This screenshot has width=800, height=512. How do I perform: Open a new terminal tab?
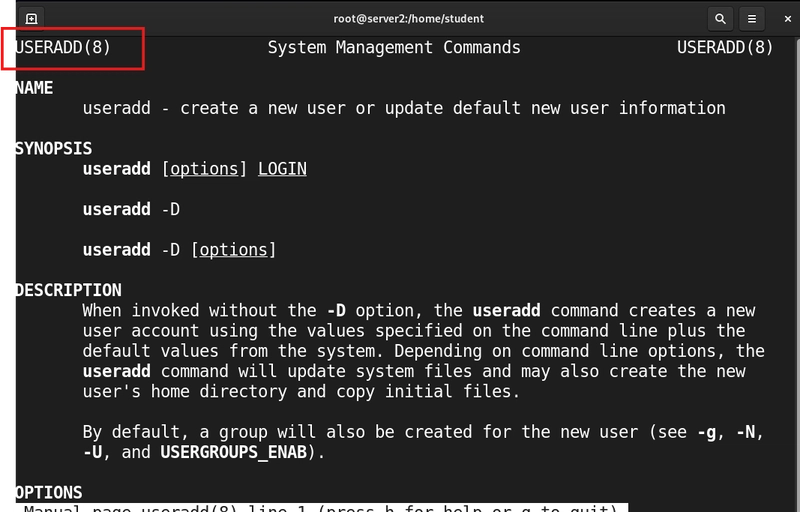click(x=31, y=19)
